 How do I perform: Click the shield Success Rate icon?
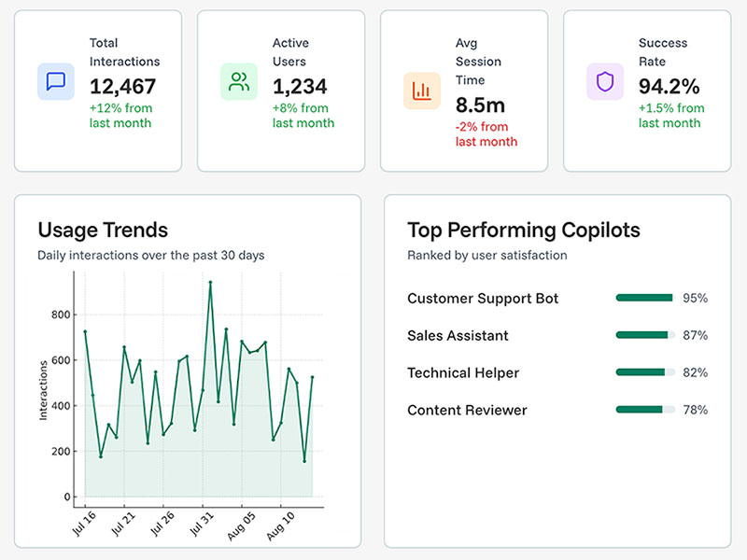coord(605,82)
